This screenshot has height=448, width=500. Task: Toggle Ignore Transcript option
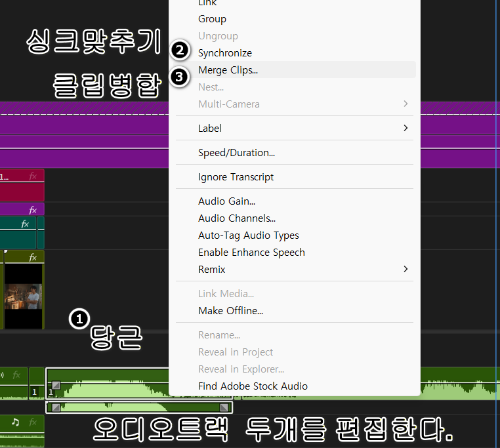[x=236, y=177]
